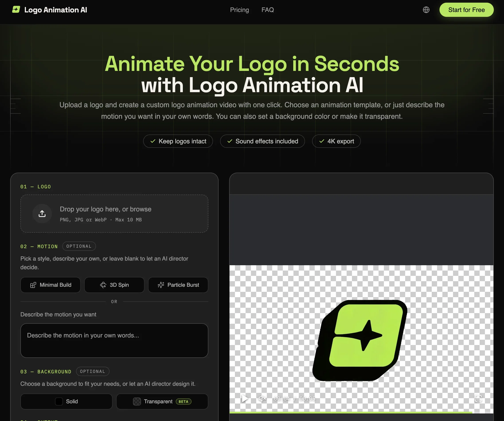
Task: Click the Sound effects included badge
Action: point(262,141)
